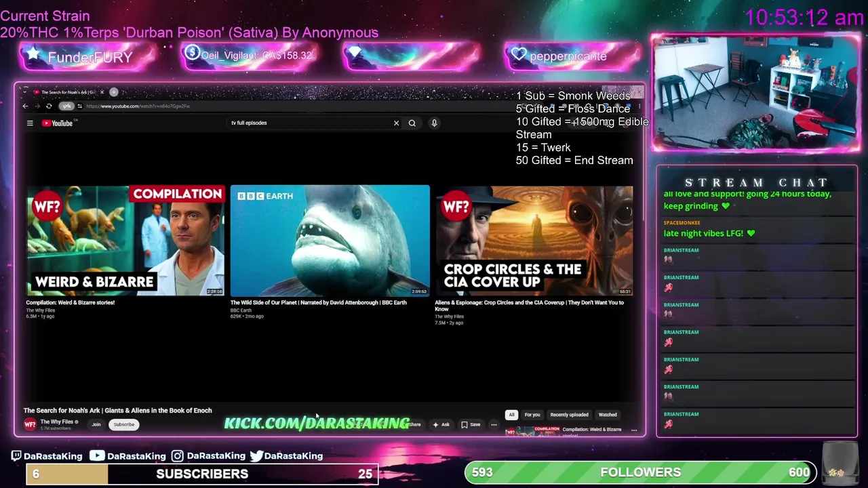The width and height of the screenshot is (868, 488).
Task: Open more actions ellipsis beside Save
Action: click(494, 424)
